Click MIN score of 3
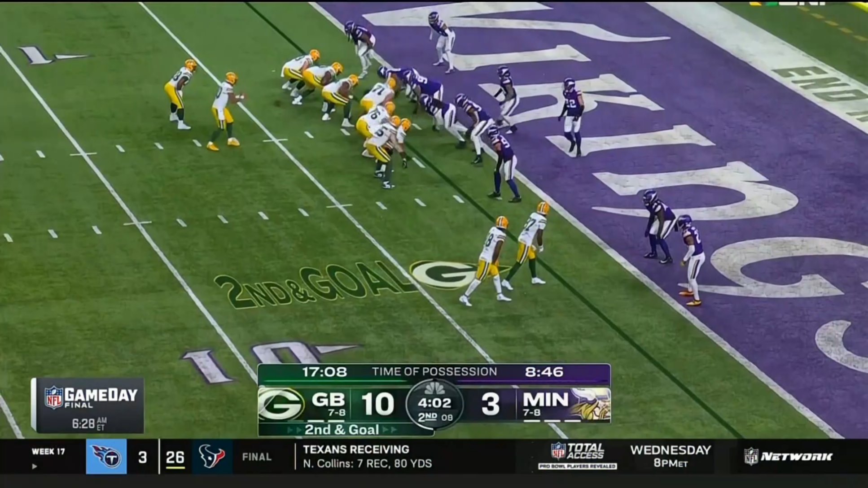This screenshot has width=868, height=488. point(490,404)
